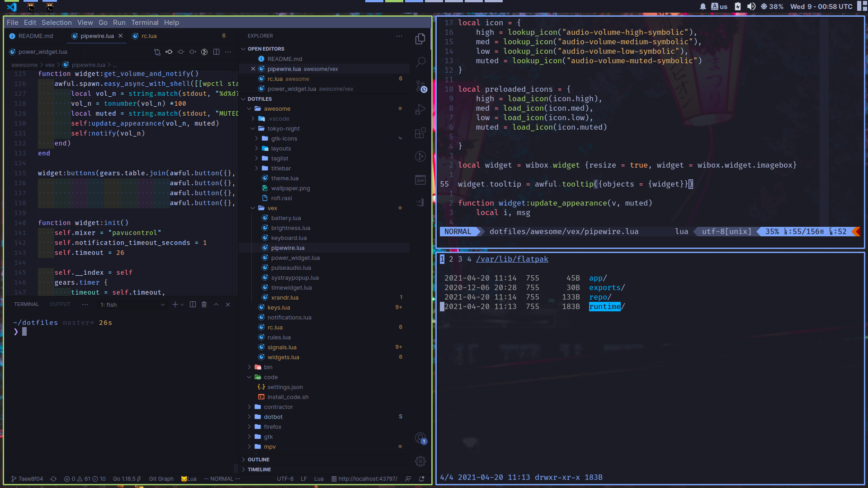Open the Source Control view

coord(420,86)
